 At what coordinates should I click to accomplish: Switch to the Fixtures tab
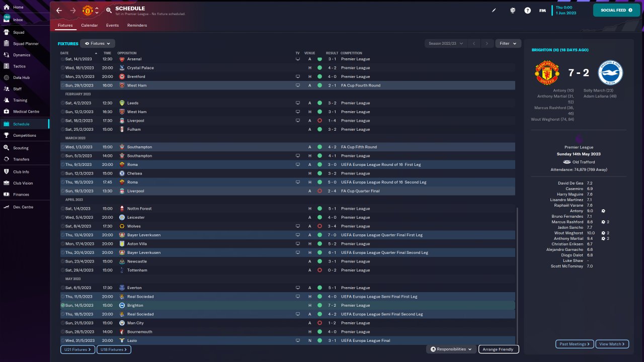[65, 25]
